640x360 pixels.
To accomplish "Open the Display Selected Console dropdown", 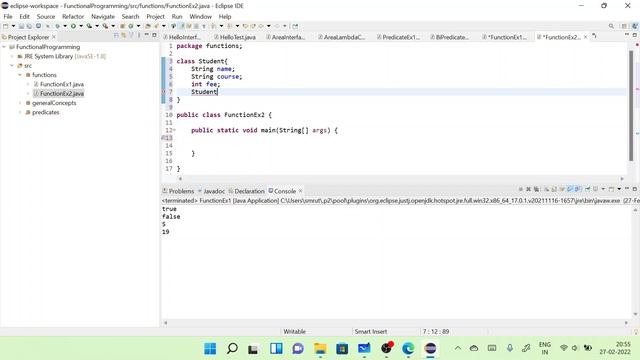I will click(x=603, y=189).
